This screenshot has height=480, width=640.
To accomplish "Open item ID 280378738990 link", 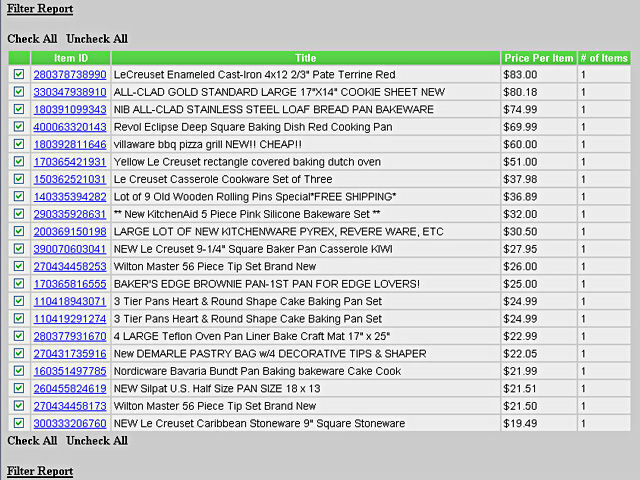I will (x=70, y=75).
